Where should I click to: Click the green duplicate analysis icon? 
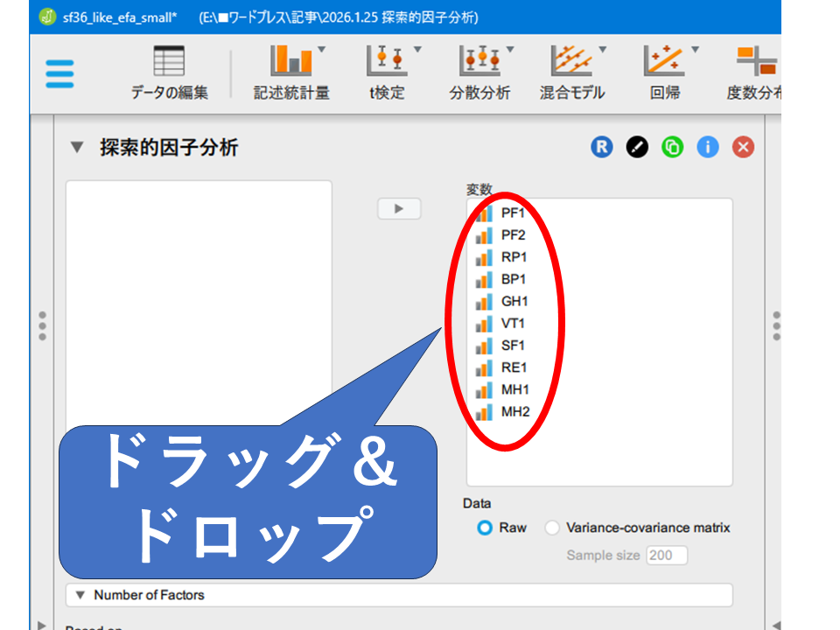point(672,147)
